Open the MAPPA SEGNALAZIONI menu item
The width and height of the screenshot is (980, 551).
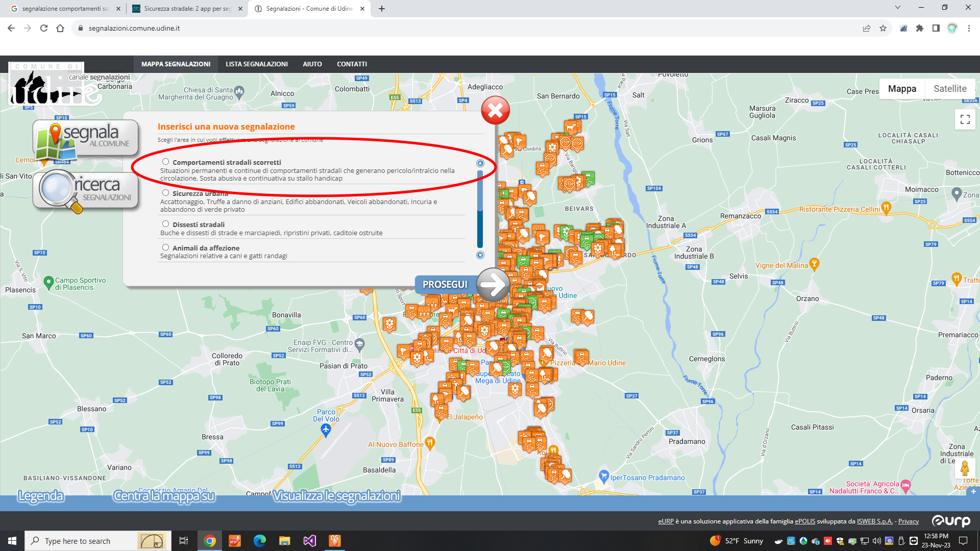(x=176, y=64)
